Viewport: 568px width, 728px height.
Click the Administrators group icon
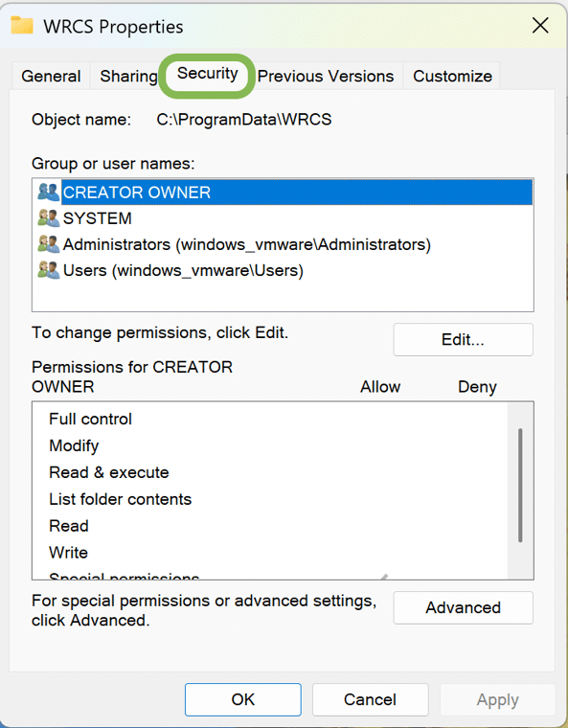(x=49, y=244)
